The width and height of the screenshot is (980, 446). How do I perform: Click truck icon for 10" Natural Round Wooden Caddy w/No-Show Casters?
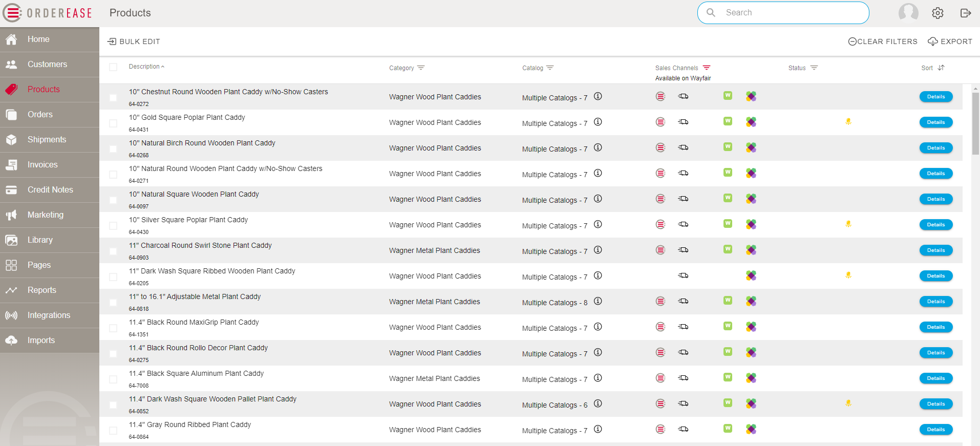[683, 173]
